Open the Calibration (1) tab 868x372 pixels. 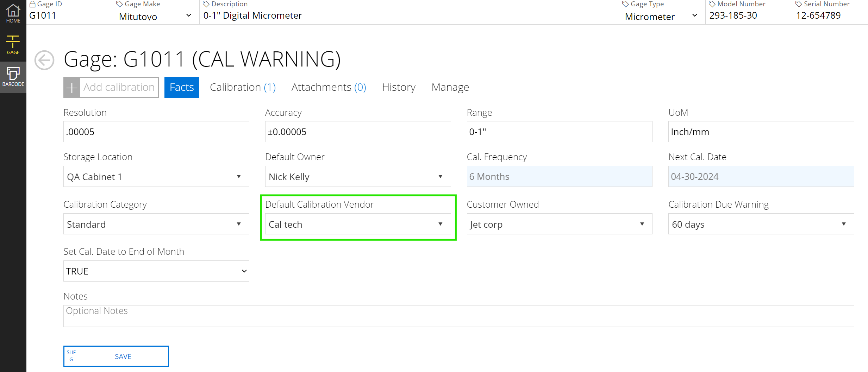tap(243, 87)
